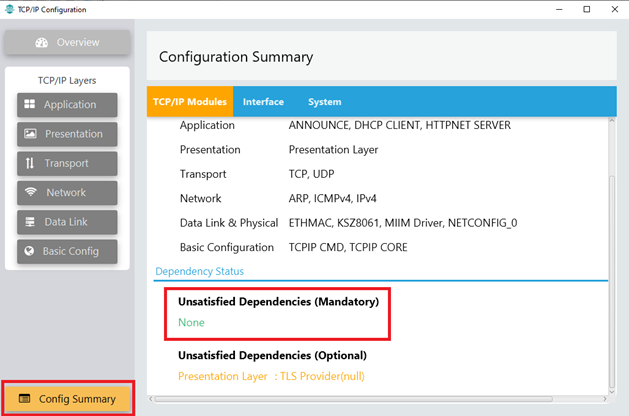629x416 pixels.
Task: Click the 'Transport' summary row label
Action: click(203, 174)
